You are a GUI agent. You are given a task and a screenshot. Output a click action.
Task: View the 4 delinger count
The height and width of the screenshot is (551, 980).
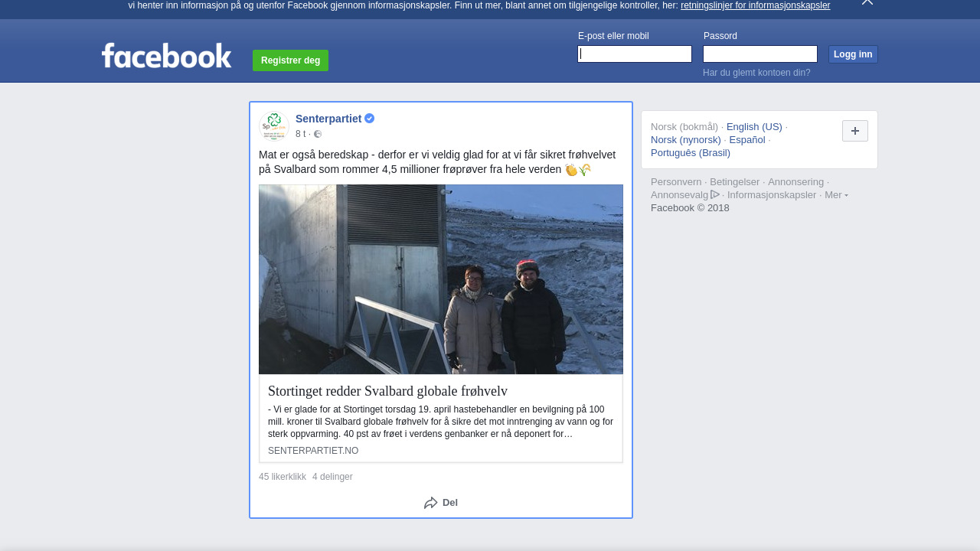[332, 477]
